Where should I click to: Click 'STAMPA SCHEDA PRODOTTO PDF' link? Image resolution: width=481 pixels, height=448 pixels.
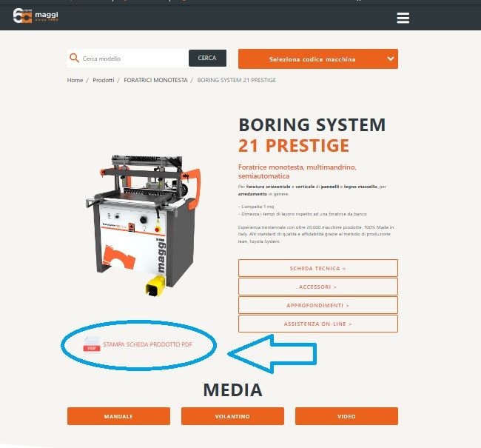click(x=147, y=344)
